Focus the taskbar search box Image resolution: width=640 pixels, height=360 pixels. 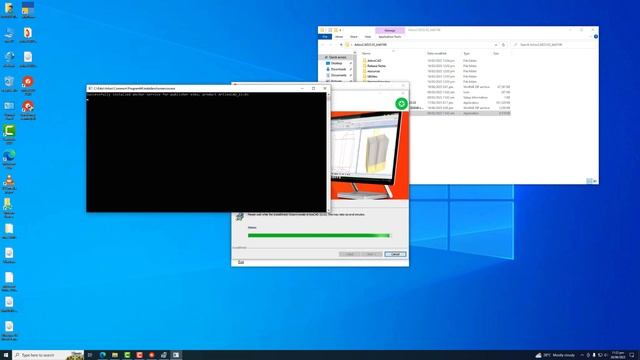pos(48,355)
